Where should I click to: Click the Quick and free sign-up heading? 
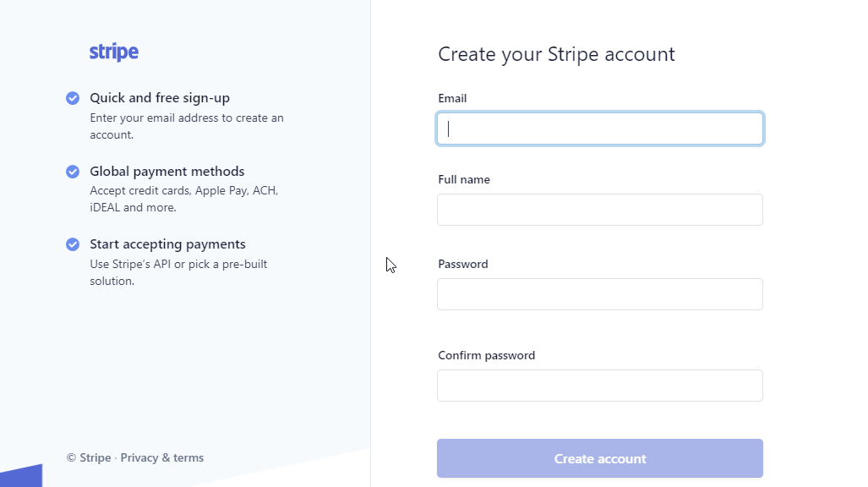159,98
